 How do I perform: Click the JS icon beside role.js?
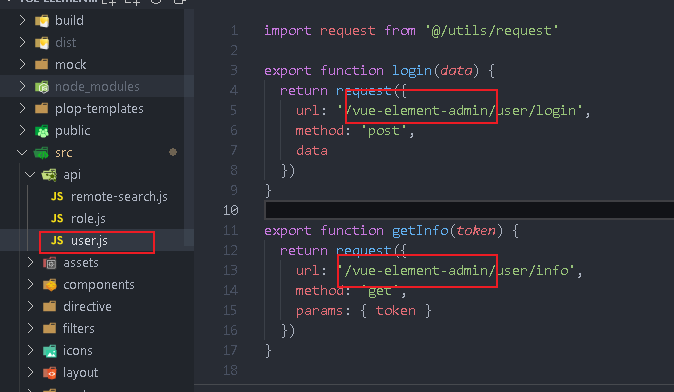57,218
